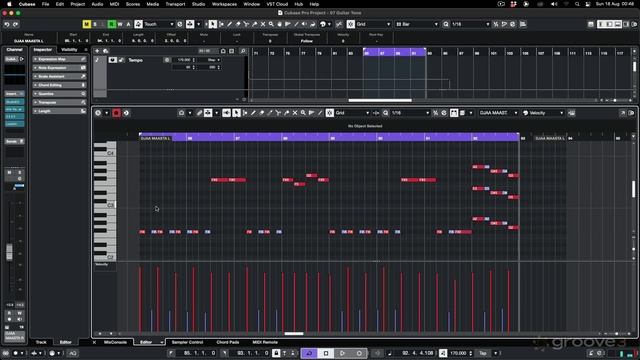Toggle Snap in Key Editor toolbar
The width and height of the screenshot is (640, 360).
point(330,113)
